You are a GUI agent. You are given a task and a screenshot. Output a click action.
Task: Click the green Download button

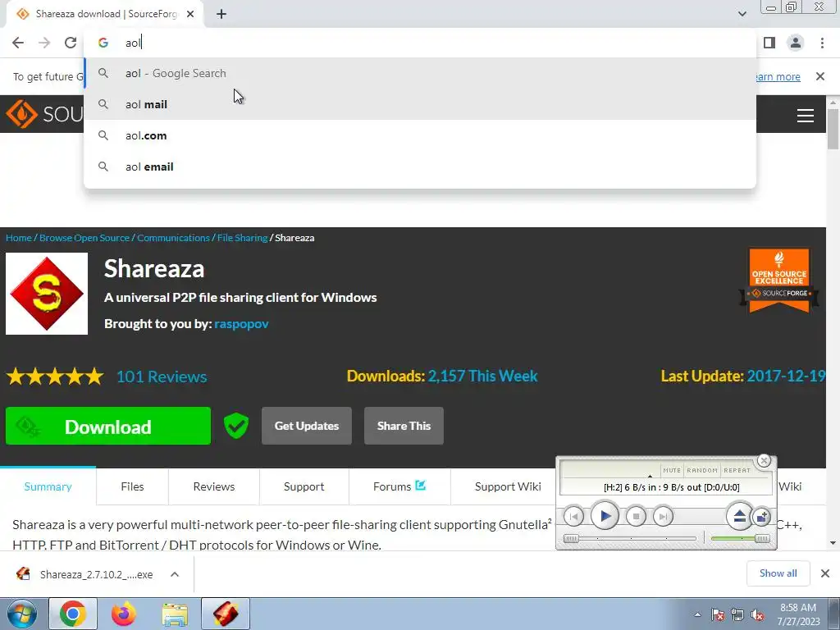(x=108, y=426)
